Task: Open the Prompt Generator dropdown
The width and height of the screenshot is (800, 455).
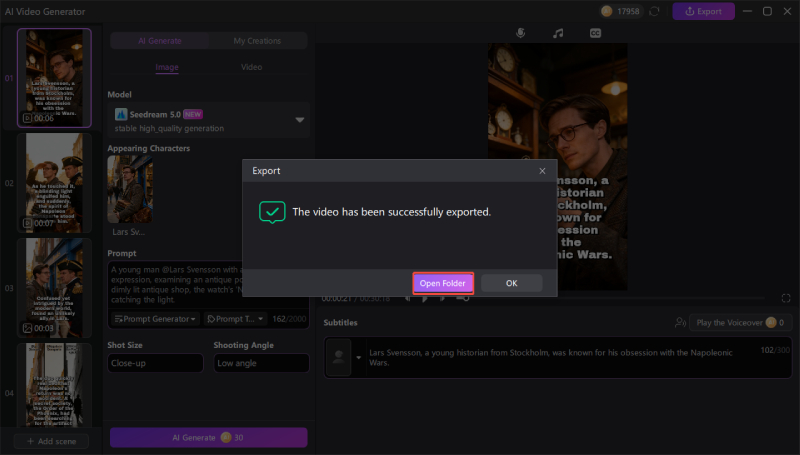Action: pos(155,319)
